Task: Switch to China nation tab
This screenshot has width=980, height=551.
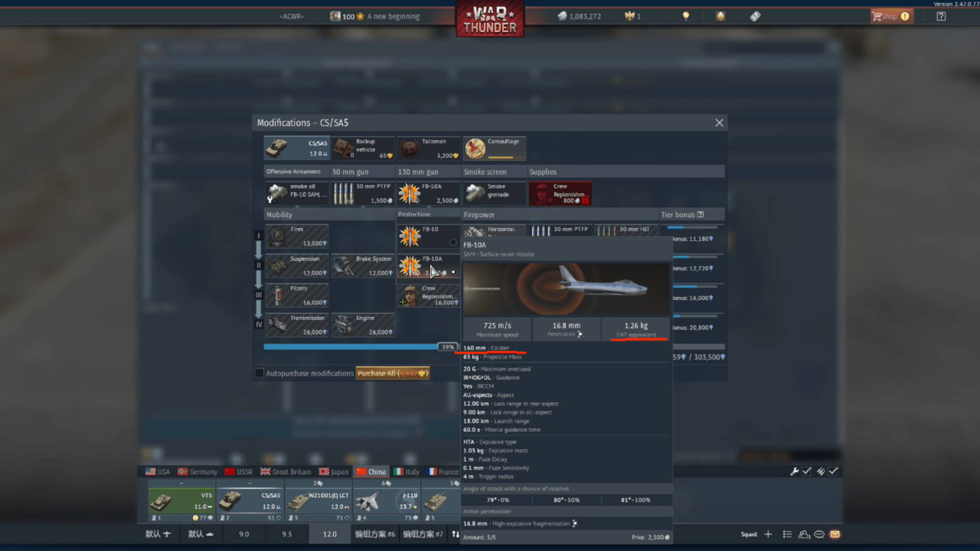Action: [x=372, y=472]
